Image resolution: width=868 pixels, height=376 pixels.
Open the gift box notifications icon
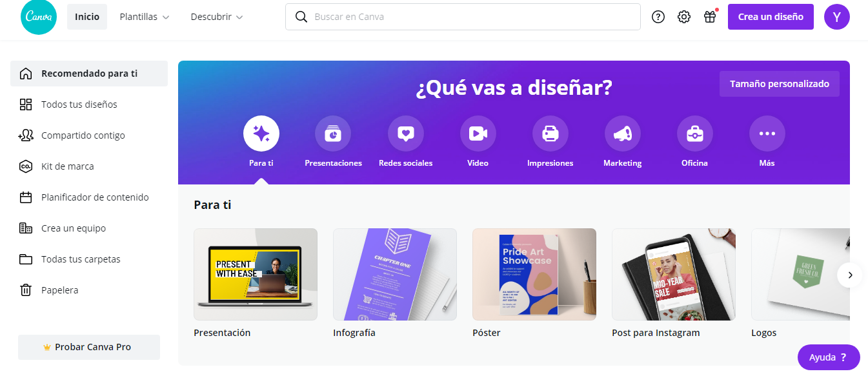coord(710,17)
